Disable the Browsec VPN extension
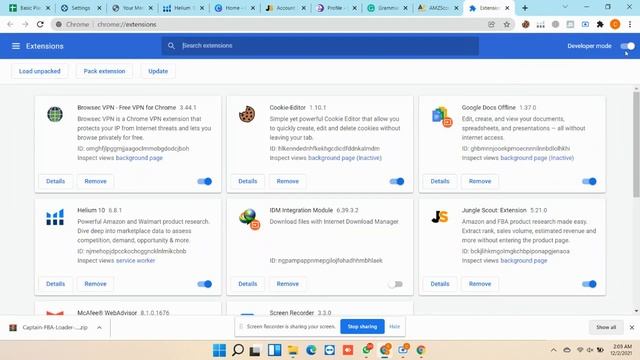 [204, 181]
